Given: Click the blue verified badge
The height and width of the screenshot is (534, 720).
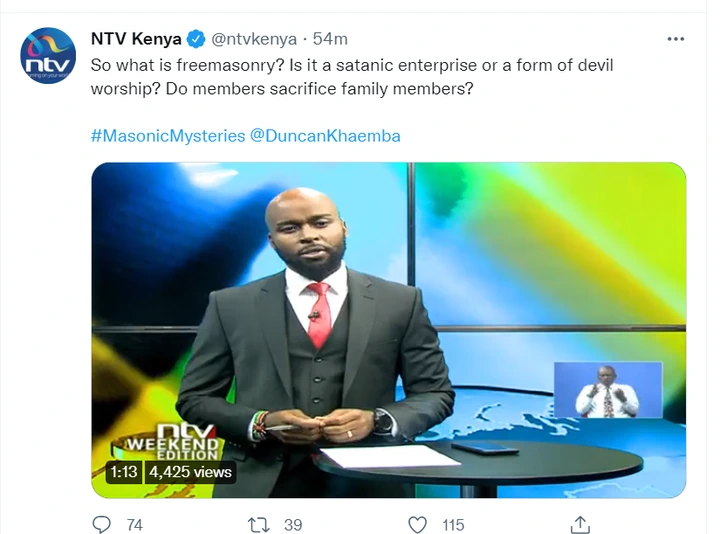Looking at the screenshot, I should click(196, 39).
